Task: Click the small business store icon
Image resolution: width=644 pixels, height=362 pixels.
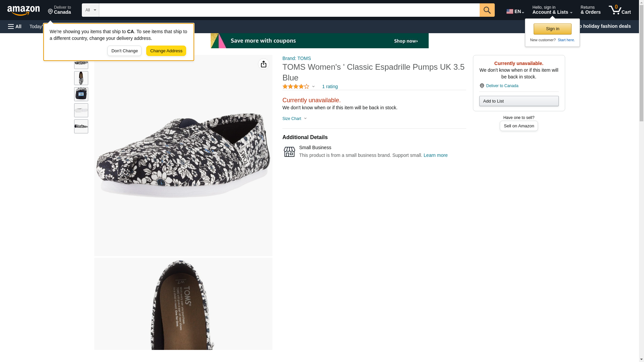Action: coord(289,152)
